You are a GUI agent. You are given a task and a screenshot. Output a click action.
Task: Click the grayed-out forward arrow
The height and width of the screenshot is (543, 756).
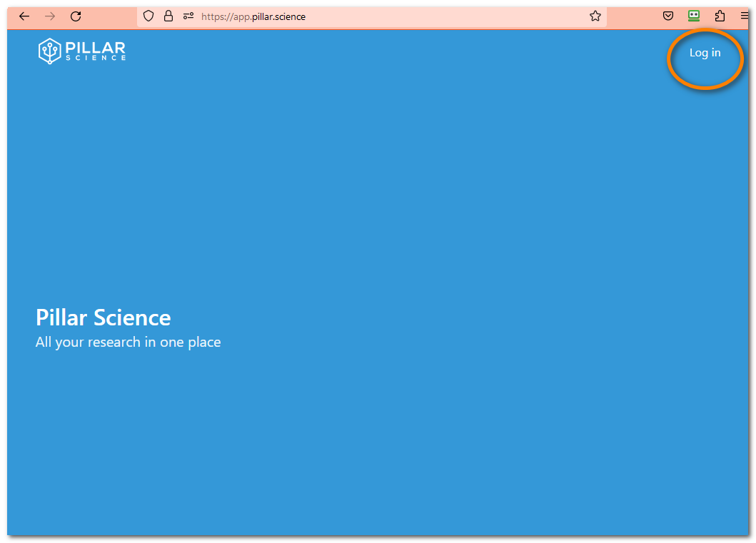click(x=49, y=16)
